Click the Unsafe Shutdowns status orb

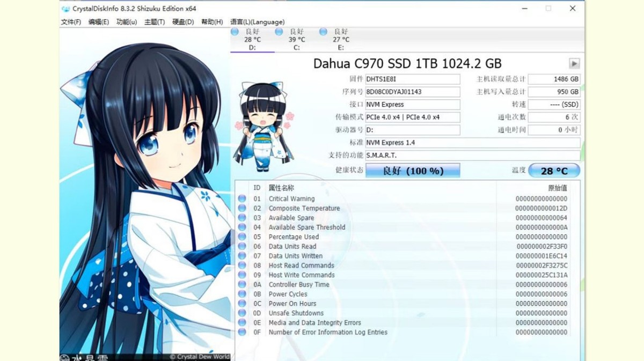[242, 313]
